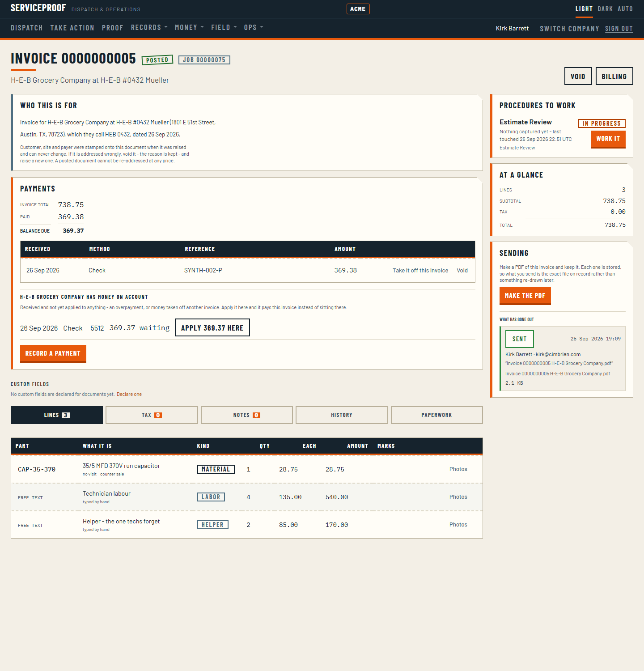Apply 369.37 credit here
644x671 pixels.
(x=212, y=327)
